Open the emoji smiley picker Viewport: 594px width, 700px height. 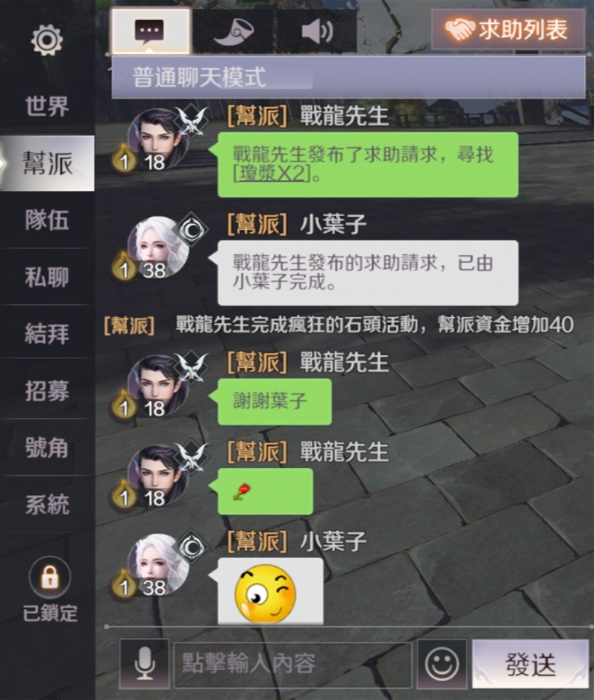(x=442, y=664)
